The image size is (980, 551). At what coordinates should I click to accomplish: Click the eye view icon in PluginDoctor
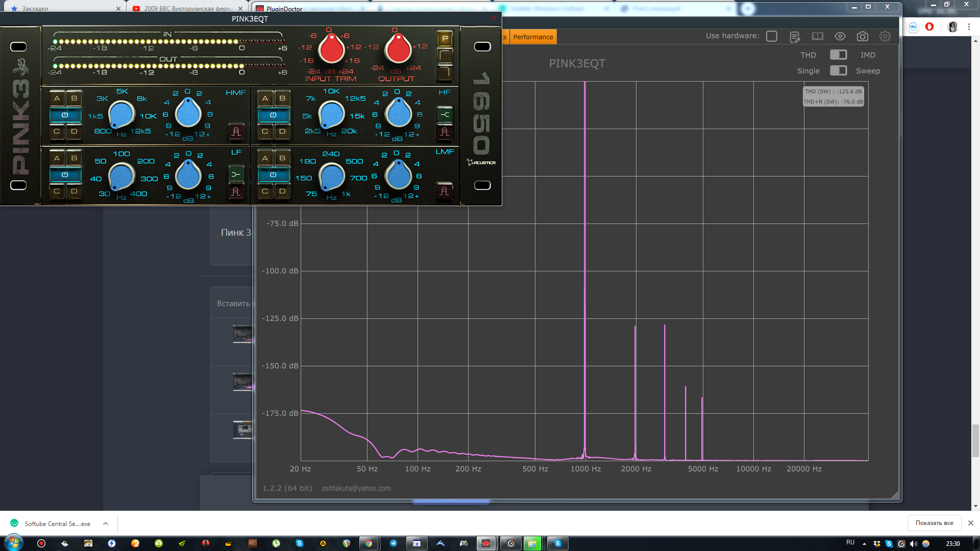840,36
